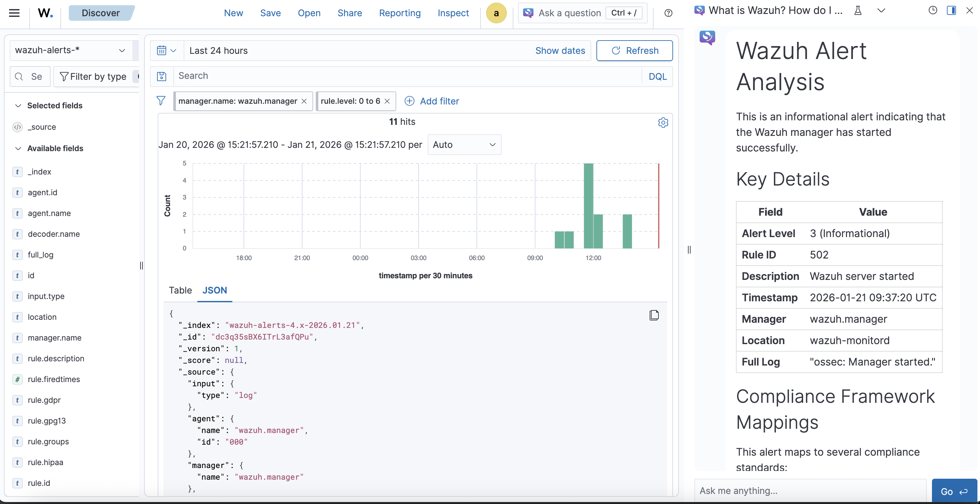Toggle assistant sidebar docking layout icon
Image resolution: width=980 pixels, height=504 pixels.
pos(951,10)
